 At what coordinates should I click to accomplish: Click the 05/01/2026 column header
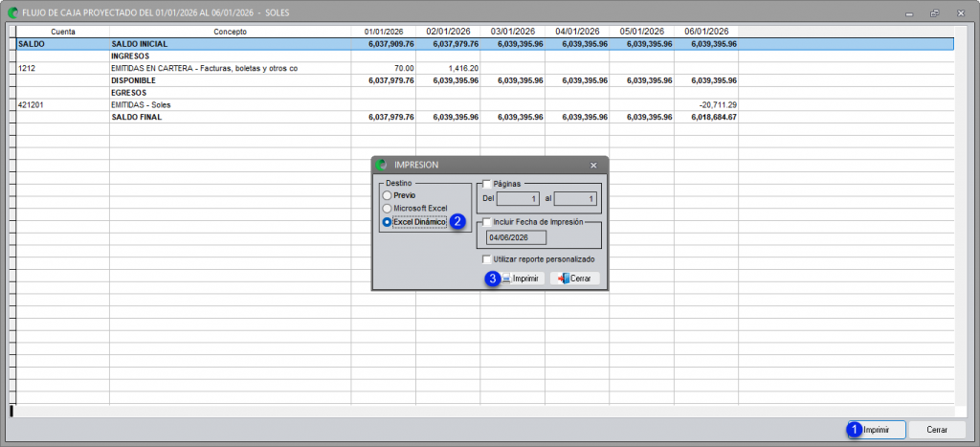click(641, 32)
